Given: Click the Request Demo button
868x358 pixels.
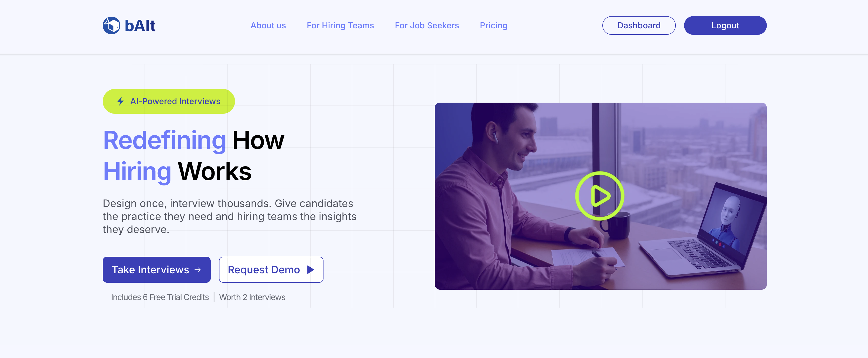Looking at the screenshot, I should tap(271, 270).
